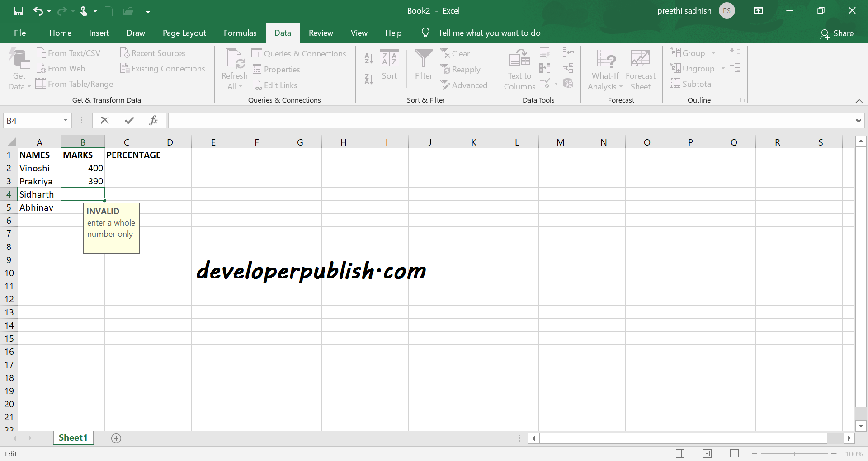Open the Name Box dropdown
Image resolution: width=868 pixels, height=461 pixels.
pyautogui.click(x=65, y=120)
